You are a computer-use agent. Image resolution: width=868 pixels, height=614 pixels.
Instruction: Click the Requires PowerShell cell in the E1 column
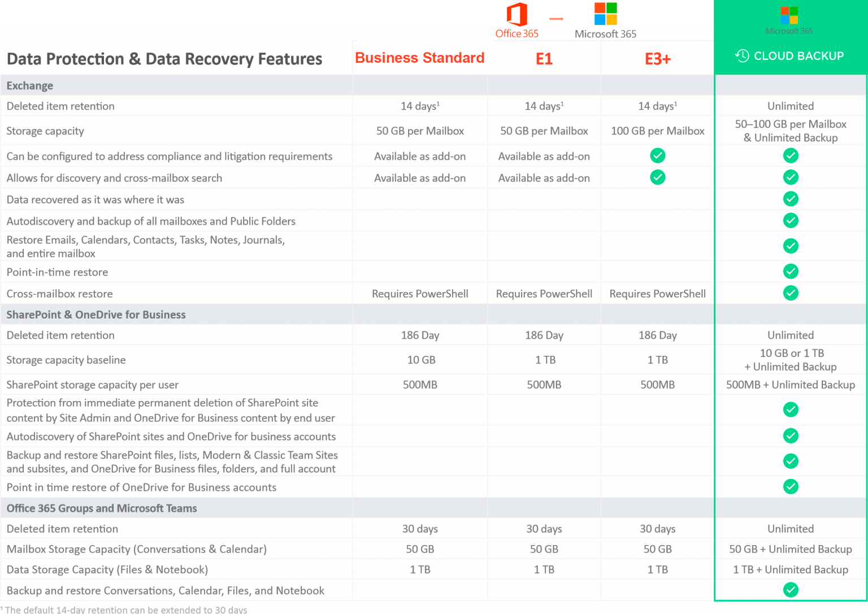tap(544, 293)
